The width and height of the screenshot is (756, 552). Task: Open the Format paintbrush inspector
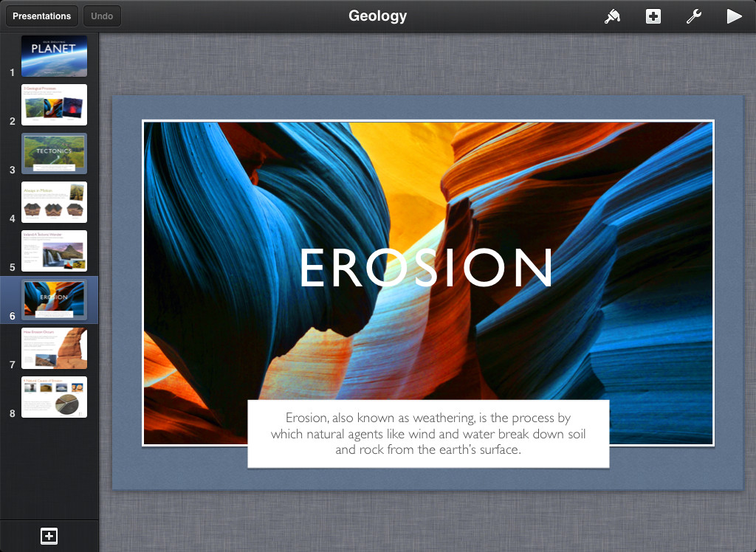pos(612,16)
